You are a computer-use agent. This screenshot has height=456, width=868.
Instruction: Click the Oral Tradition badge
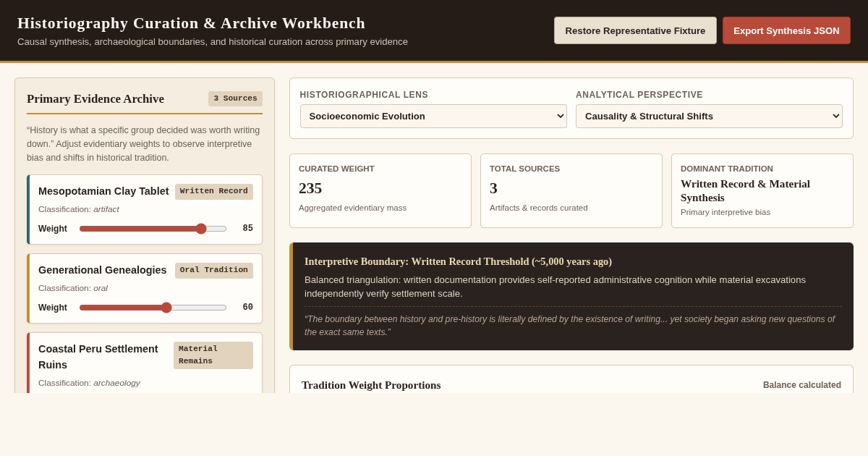pos(214,271)
